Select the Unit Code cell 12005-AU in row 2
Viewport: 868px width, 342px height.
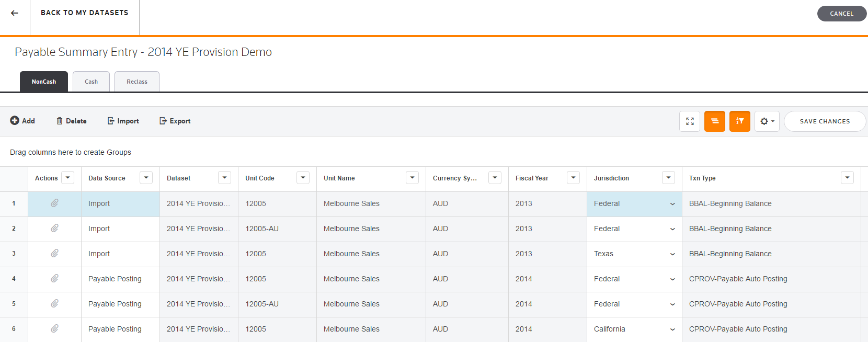(262, 229)
